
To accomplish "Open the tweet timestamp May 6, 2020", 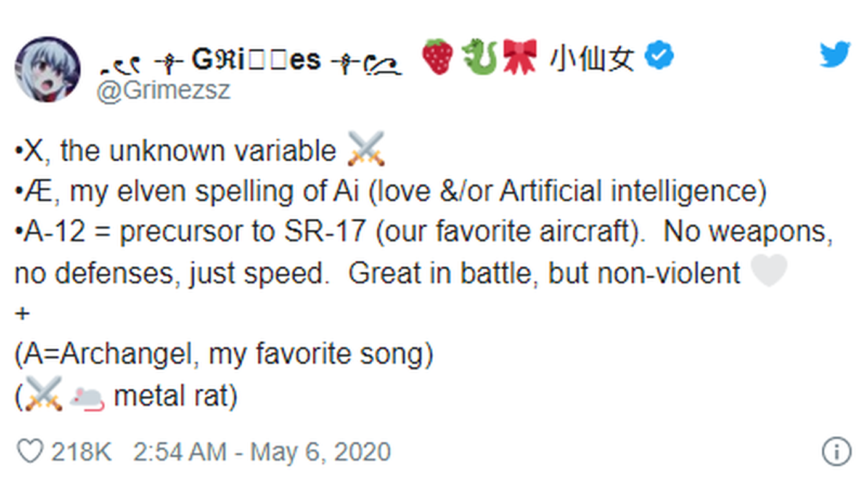I will (262, 452).
